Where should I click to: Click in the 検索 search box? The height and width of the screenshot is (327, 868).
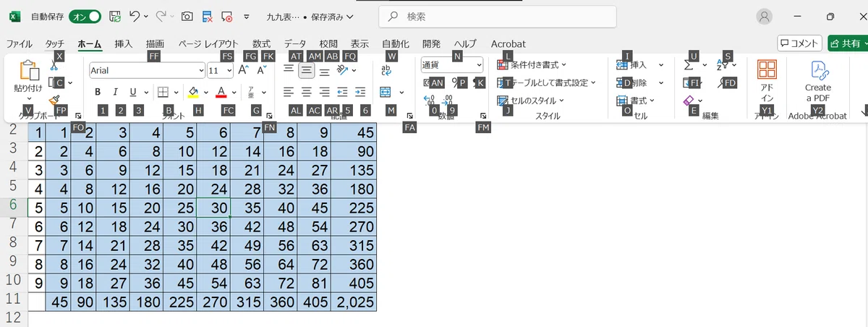498,16
